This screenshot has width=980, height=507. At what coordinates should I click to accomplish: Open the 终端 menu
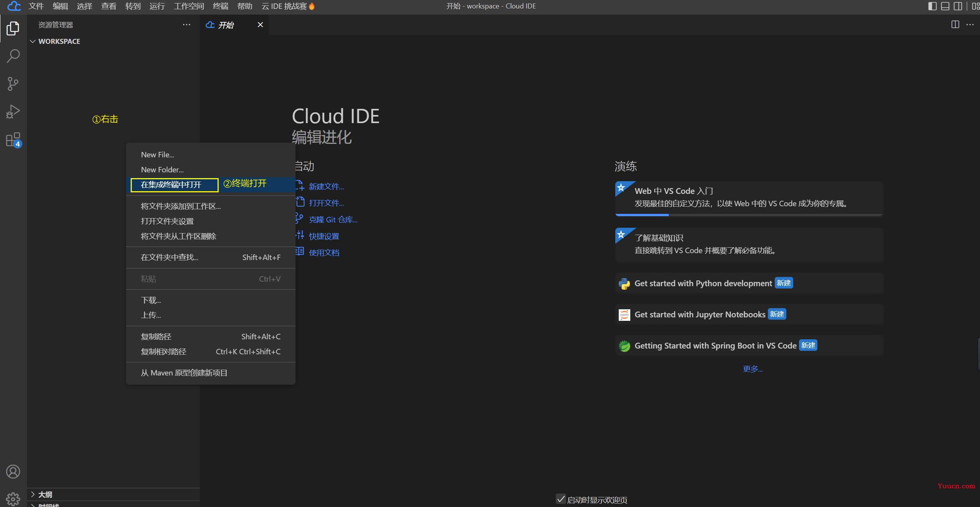pos(221,6)
